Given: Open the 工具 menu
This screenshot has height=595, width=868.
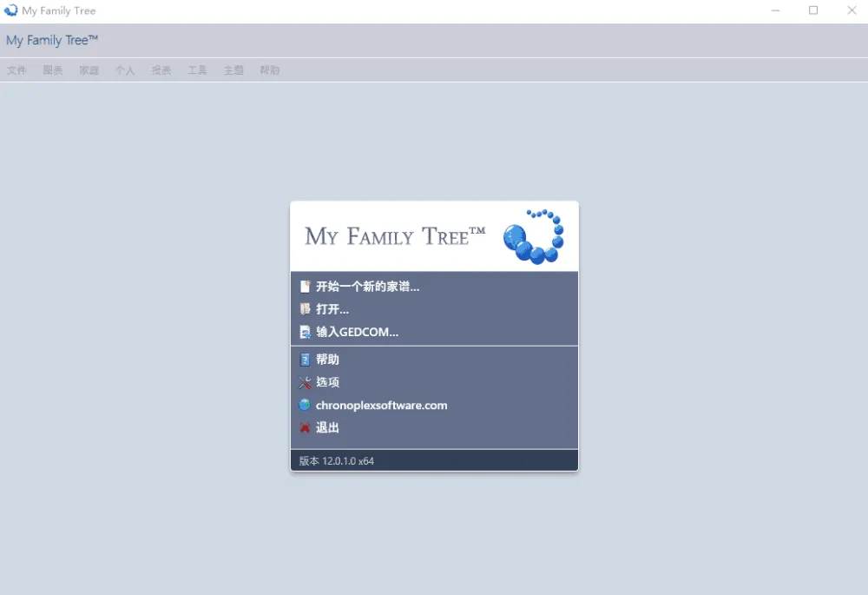Looking at the screenshot, I should coord(197,69).
